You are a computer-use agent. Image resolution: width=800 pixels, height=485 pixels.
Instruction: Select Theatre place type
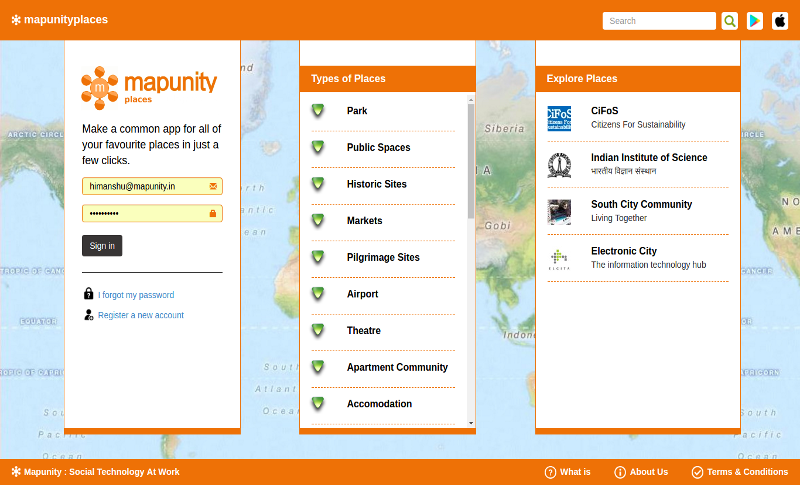point(364,330)
